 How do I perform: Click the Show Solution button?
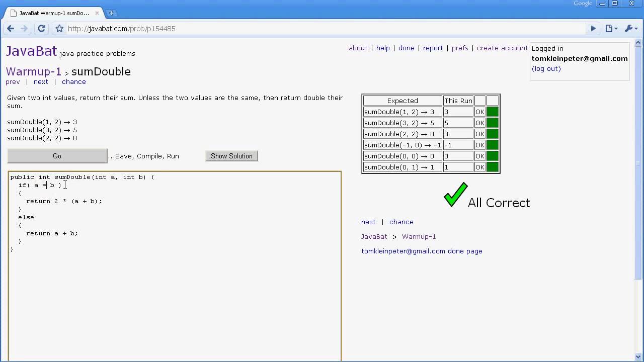(x=231, y=156)
